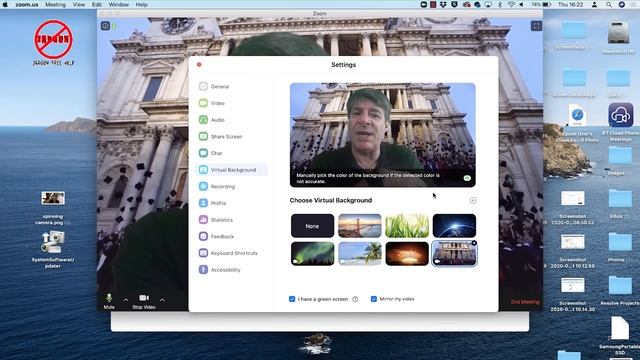
Task: Open Accessibility settings icon
Action: coord(203,269)
